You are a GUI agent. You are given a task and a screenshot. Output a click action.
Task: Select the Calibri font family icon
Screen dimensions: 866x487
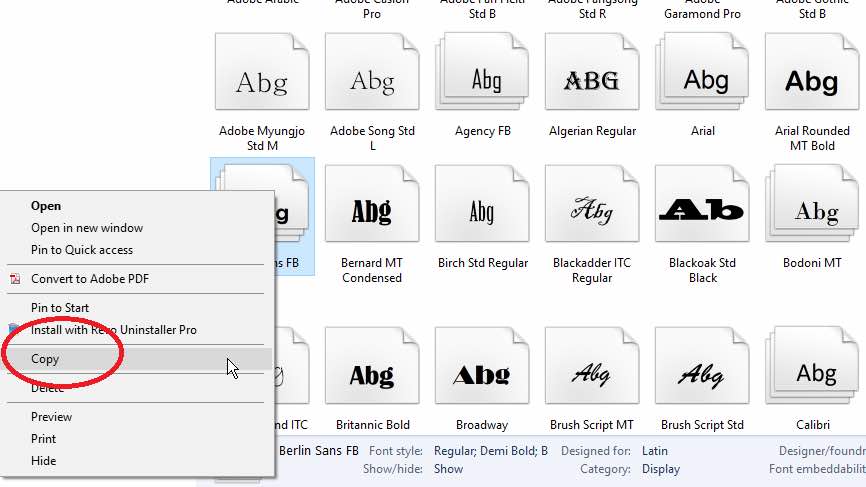coord(812,366)
